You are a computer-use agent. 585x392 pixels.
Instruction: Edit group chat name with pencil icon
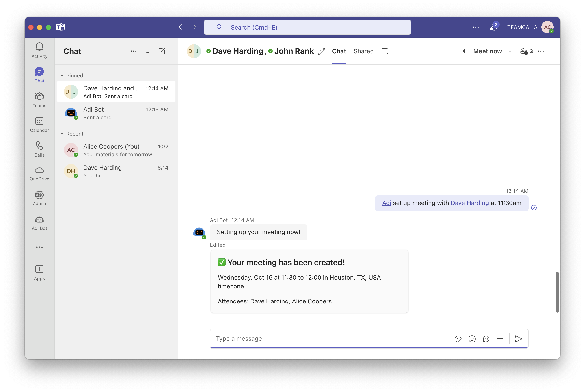click(x=322, y=51)
